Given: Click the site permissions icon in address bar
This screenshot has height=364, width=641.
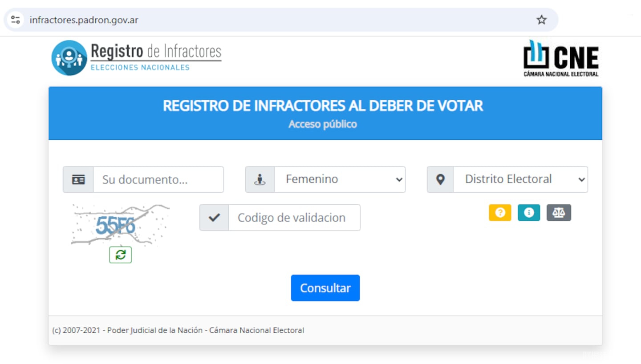Looking at the screenshot, I should click(15, 20).
